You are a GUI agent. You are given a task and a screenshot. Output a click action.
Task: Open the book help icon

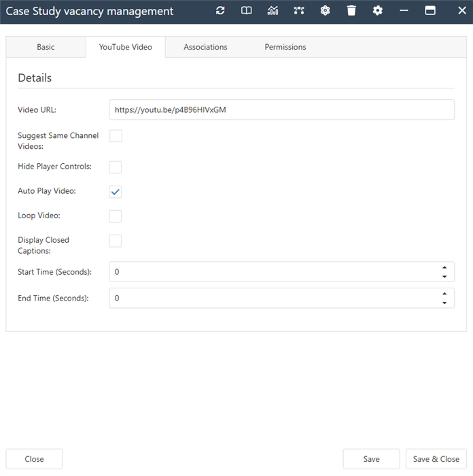click(x=247, y=11)
